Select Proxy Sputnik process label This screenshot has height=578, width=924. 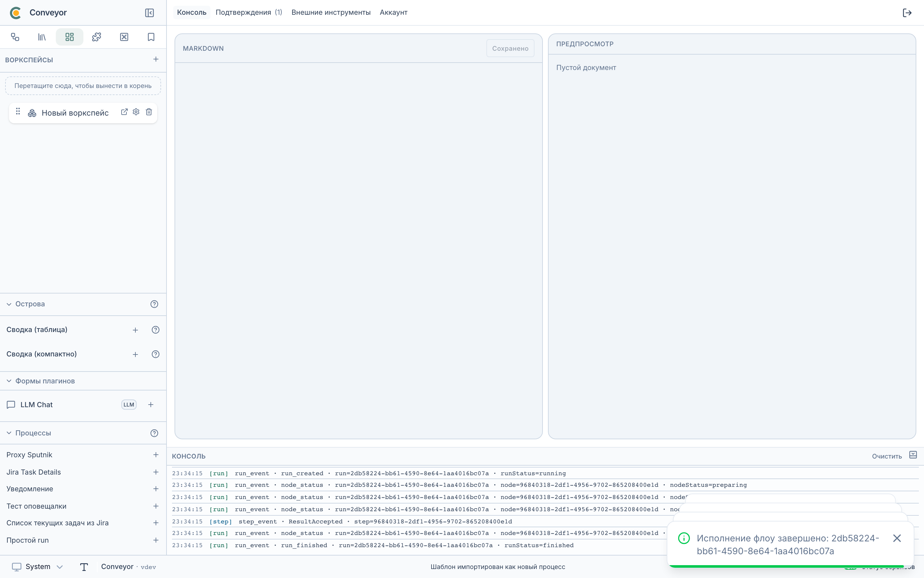pos(30,454)
